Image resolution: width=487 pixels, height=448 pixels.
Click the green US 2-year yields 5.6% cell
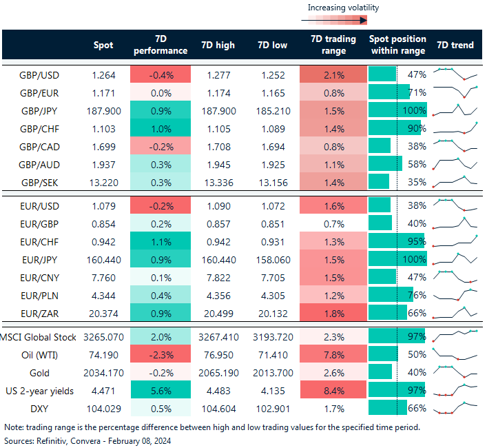(160, 390)
